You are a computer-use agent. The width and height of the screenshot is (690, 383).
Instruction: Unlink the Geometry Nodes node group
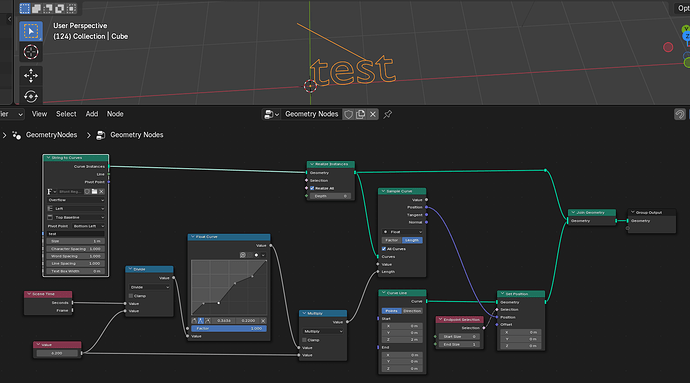pos(373,114)
